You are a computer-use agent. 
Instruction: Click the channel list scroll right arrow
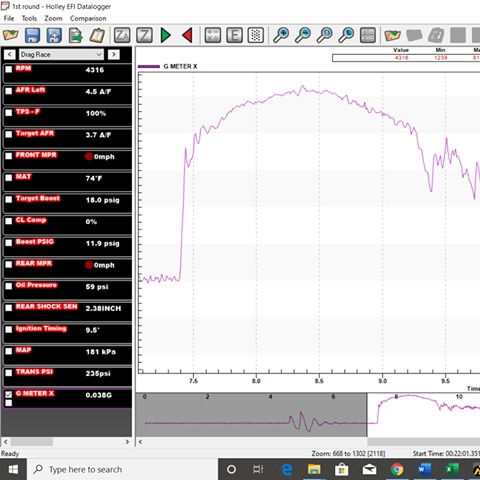point(127,442)
